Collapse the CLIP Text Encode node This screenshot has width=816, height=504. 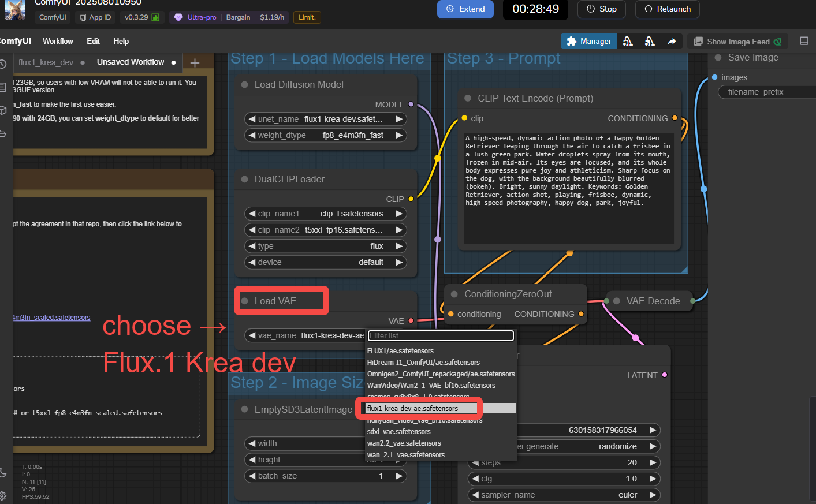[468, 98]
